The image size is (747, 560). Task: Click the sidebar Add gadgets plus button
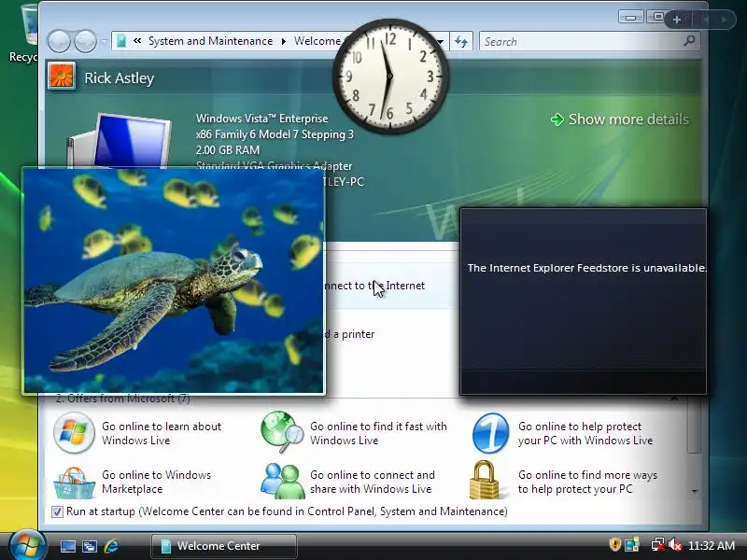[677, 20]
